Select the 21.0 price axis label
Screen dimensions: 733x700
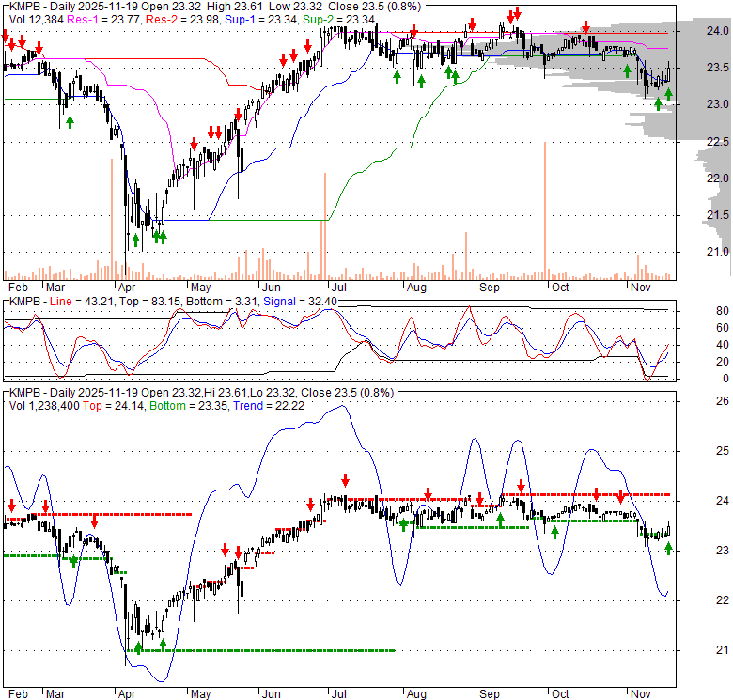coord(717,252)
